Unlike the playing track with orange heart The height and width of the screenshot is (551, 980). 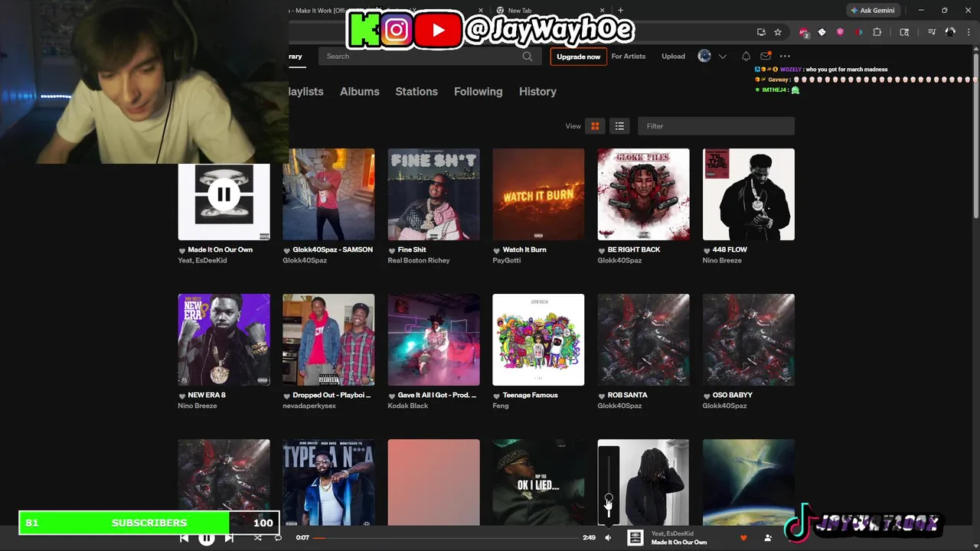point(743,538)
